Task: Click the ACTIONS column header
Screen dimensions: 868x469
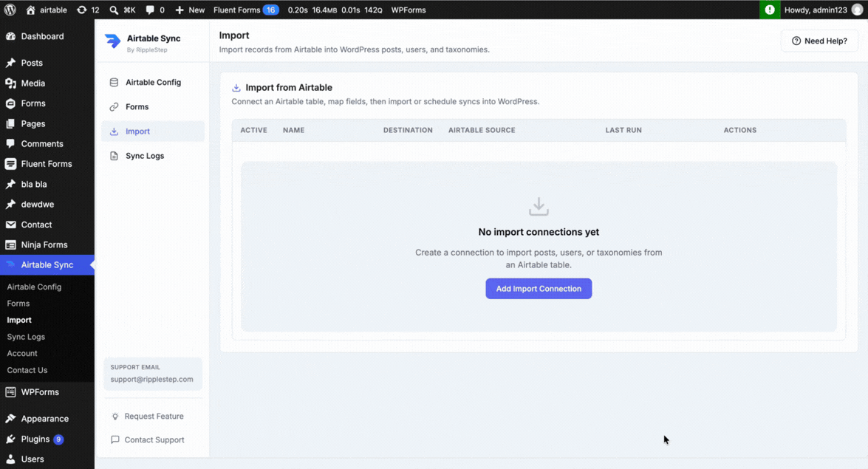Action: [x=740, y=130]
